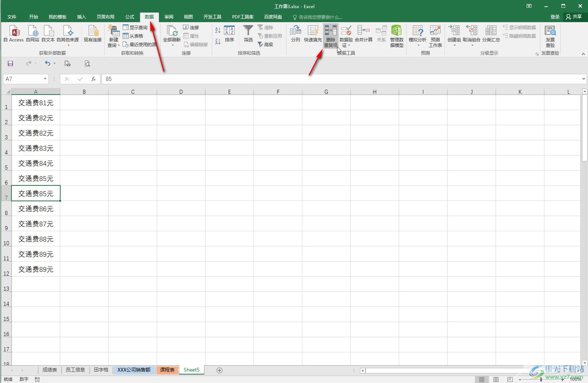This screenshot has width=588, height=383.
Task: Click the 自文本 import icon
Action: pos(48,34)
